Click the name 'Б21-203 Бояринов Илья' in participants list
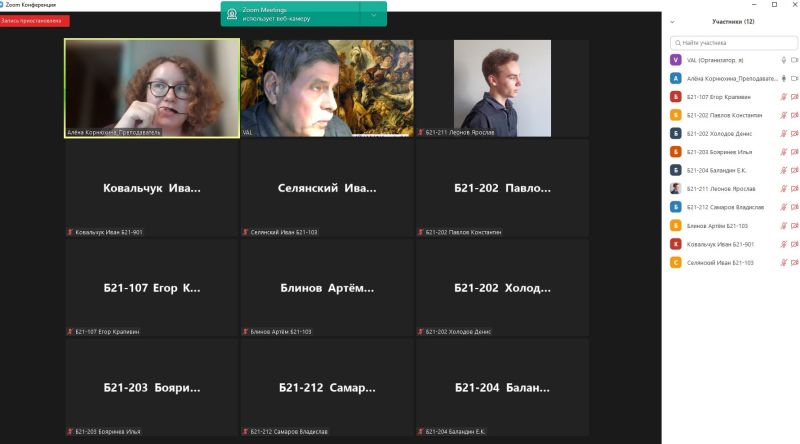This screenshot has width=800, height=444. [719, 152]
